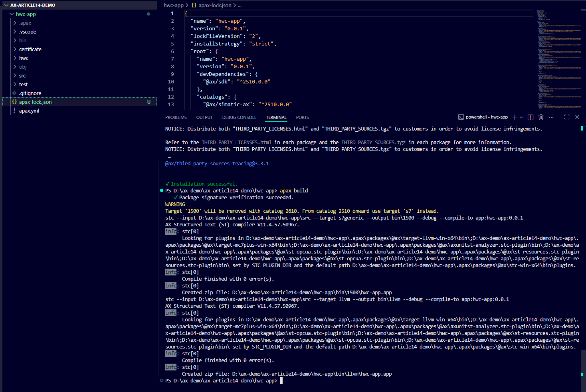Click the command status dot beside 'apax build'
This screenshot has width=586, height=392.
[x=162, y=190]
